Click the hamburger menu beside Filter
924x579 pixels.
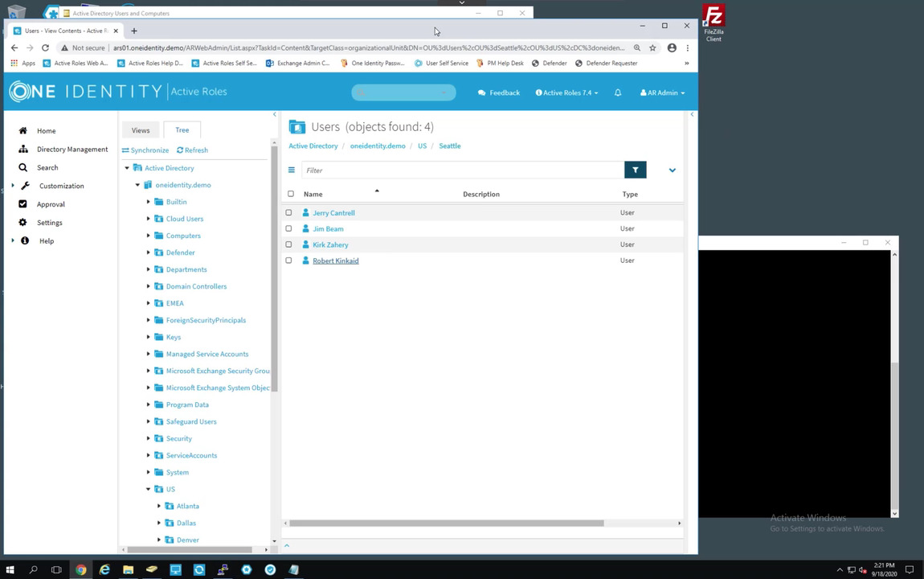292,170
